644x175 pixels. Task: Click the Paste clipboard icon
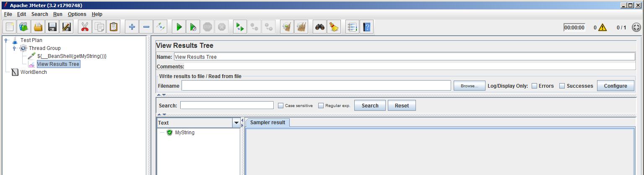coord(113,27)
